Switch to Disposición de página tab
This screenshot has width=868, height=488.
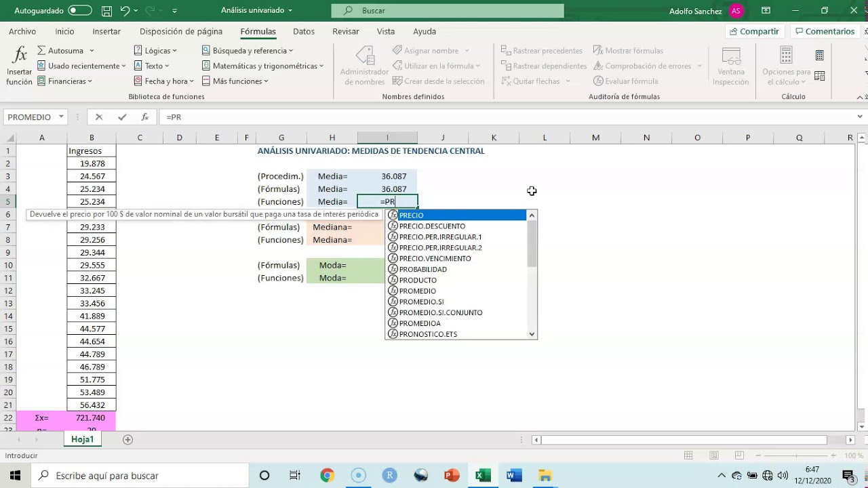click(x=181, y=32)
